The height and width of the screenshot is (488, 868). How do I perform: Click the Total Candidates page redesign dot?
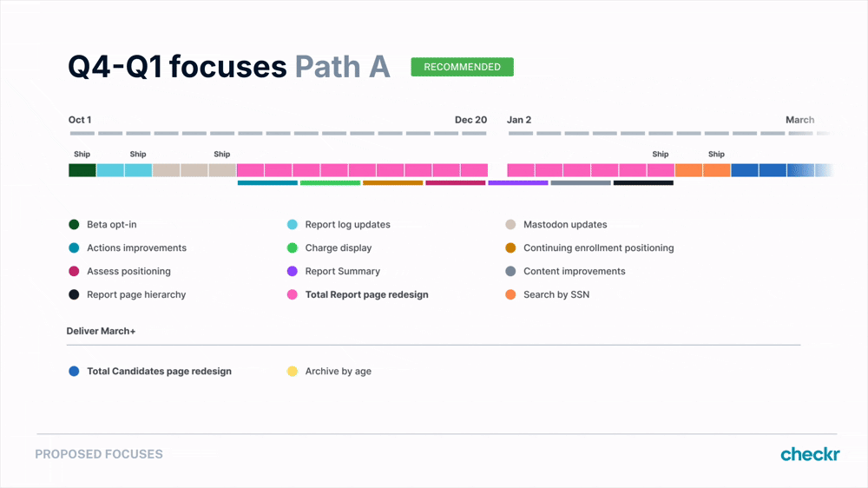74,372
